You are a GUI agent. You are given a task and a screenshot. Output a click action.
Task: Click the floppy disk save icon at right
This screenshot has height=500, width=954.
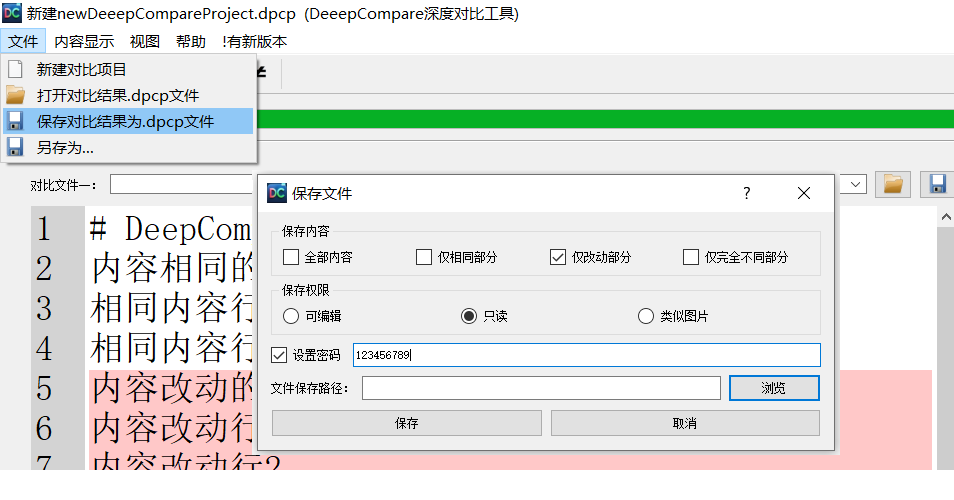pyautogui.click(x=937, y=184)
